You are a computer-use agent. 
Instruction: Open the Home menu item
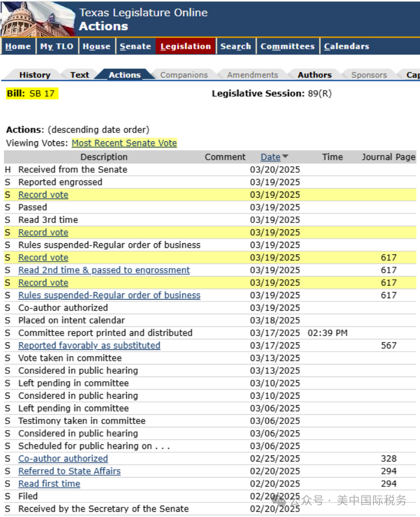[x=18, y=46]
